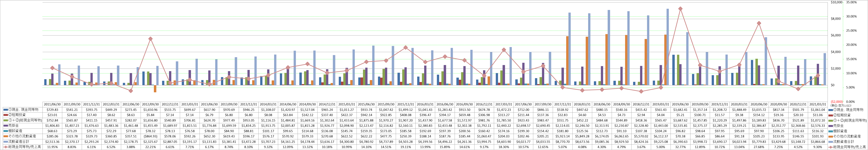868x150 pixels.
Task: Click the line marker peak above 2019/06/30
Action: point(680,9)
